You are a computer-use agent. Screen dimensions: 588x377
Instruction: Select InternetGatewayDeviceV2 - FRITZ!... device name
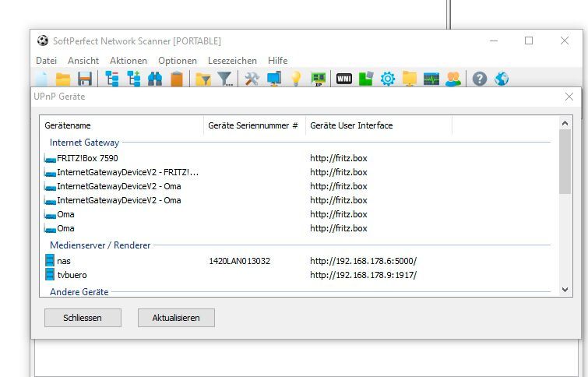click(128, 172)
